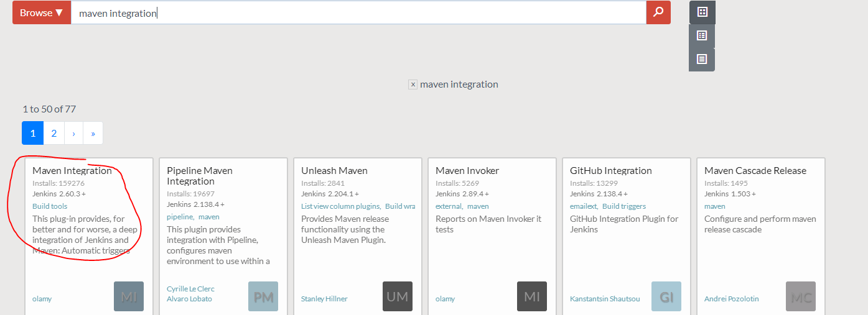Open the GitHub Integration plugin
Viewport: 868px width, 315px height.
611,170
